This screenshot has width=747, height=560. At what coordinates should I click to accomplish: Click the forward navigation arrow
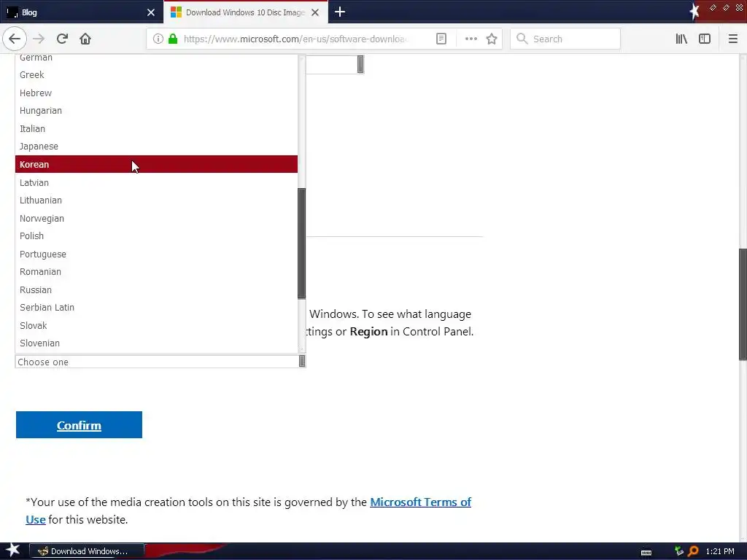coord(39,39)
